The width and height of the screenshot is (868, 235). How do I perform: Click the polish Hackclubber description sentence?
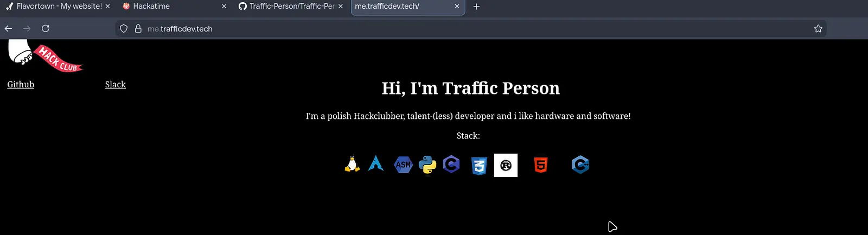point(468,116)
